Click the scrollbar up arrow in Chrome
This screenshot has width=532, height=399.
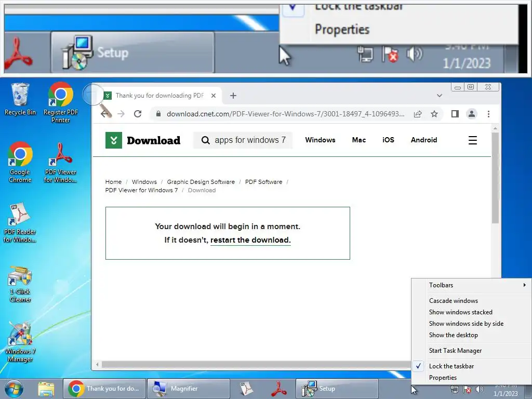tap(495, 128)
